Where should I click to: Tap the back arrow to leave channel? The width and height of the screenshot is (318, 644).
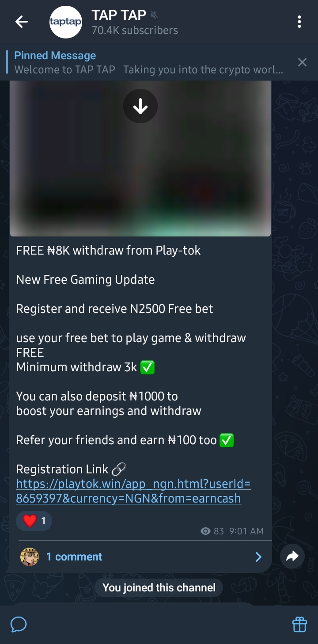click(x=21, y=22)
